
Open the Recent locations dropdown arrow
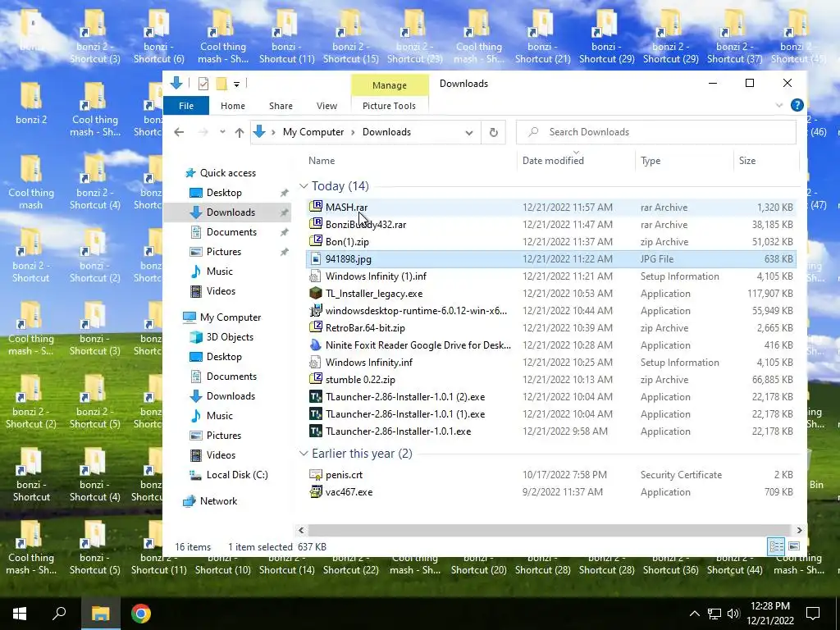222,132
